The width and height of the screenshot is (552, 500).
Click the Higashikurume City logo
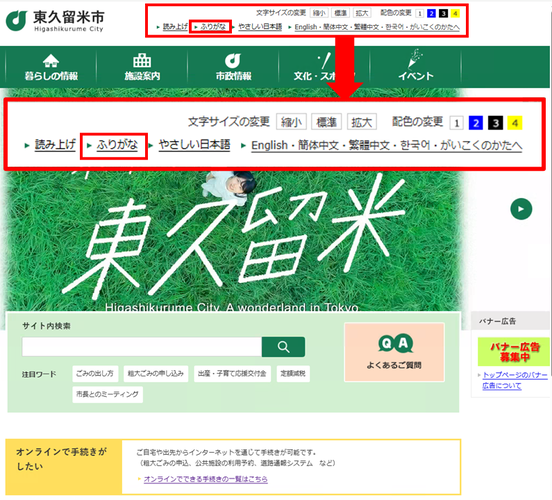pos(55,21)
